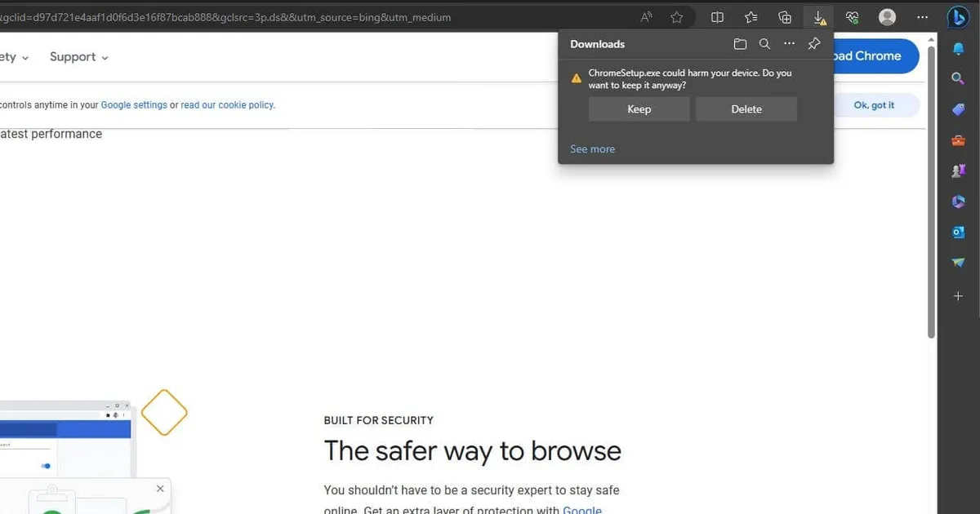Open the Collections icon
980x514 pixels.
pyautogui.click(x=785, y=16)
